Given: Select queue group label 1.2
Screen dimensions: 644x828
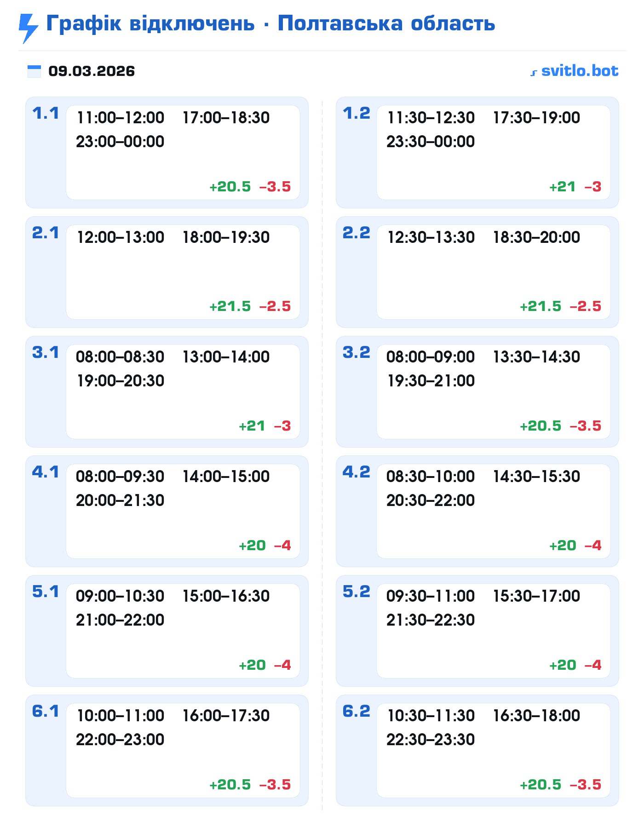Looking at the screenshot, I should (356, 113).
